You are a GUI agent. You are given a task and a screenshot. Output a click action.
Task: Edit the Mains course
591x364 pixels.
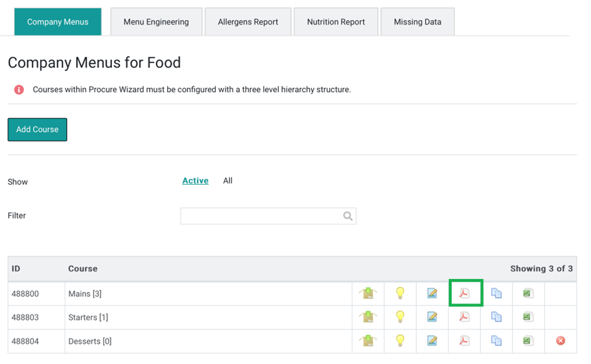click(x=433, y=294)
